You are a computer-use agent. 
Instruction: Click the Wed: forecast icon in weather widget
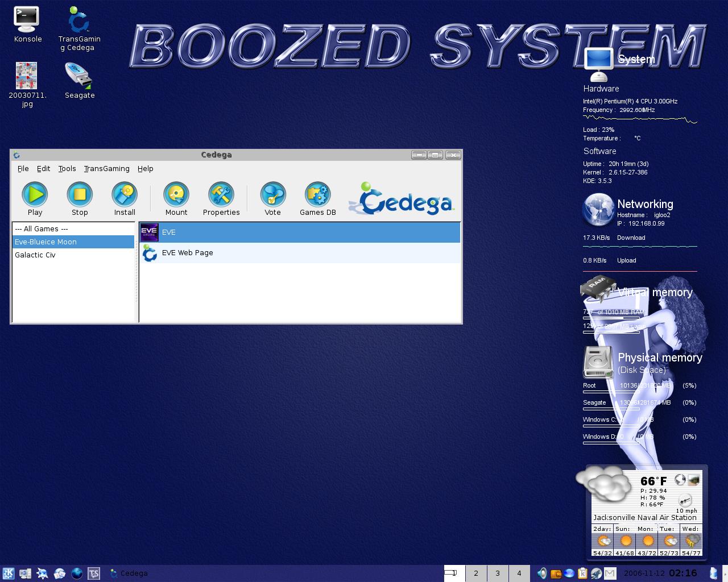[692, 541]
